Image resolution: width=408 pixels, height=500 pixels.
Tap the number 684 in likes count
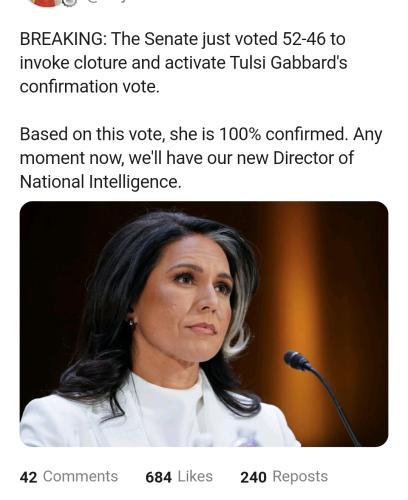coord(158,477)
